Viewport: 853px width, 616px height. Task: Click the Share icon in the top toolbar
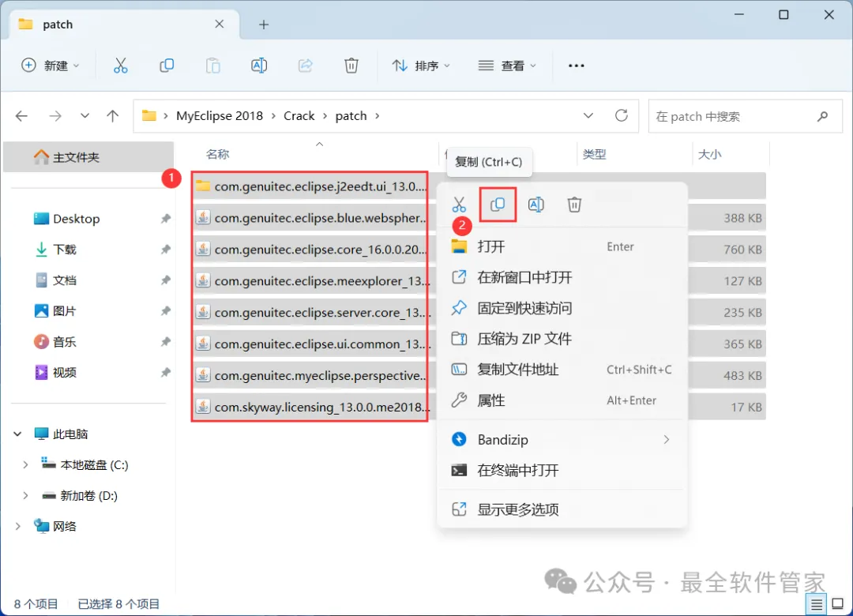(x=305, y=66)
